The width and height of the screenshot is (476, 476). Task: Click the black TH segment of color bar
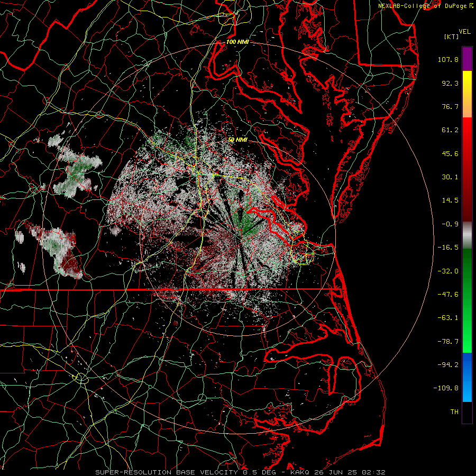point(467,412)
